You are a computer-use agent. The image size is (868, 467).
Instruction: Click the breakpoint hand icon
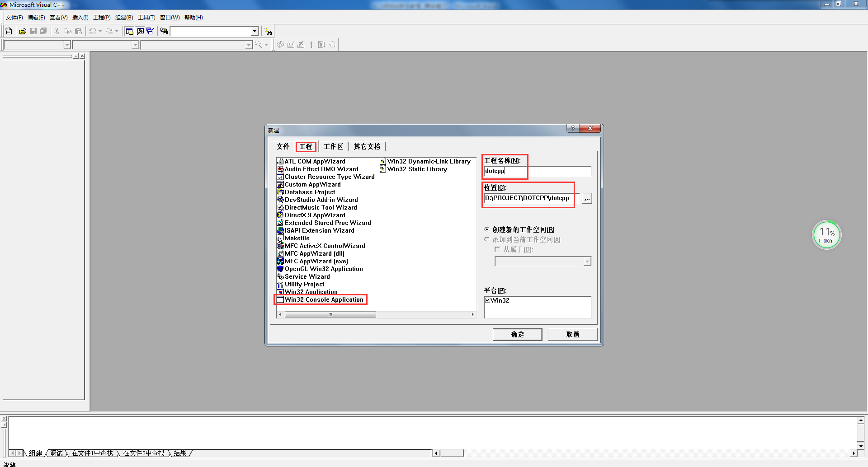pos(332,45)
